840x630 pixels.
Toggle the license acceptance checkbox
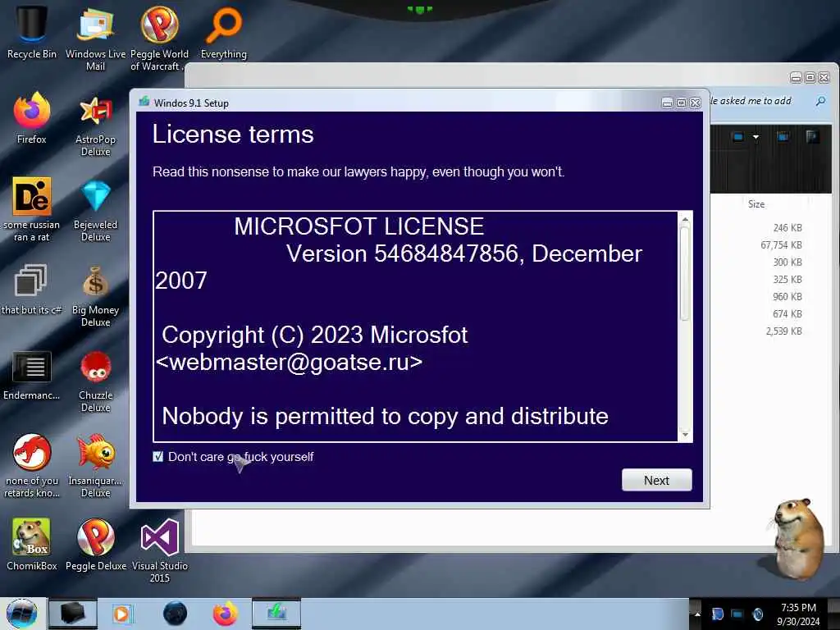(158, 456)
